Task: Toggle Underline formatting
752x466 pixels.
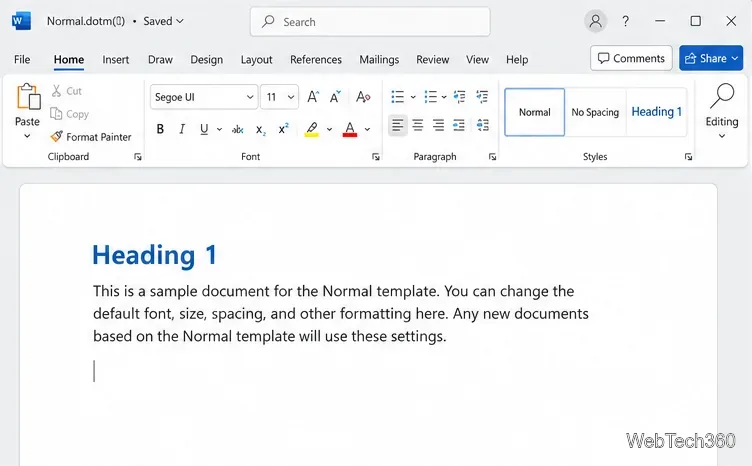Action: click(x=204, y=129)
